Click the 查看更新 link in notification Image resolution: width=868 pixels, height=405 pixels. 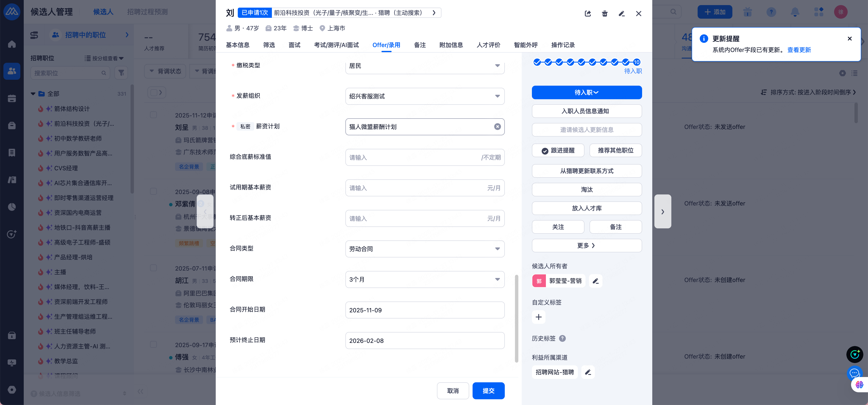click(799, 50)
